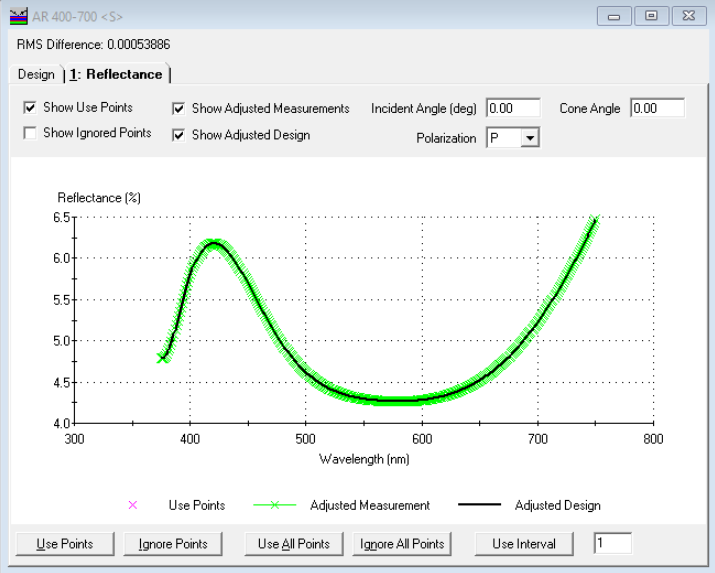Click the Ignore Points button
715x573 pixels.
[x=174, y=544]
